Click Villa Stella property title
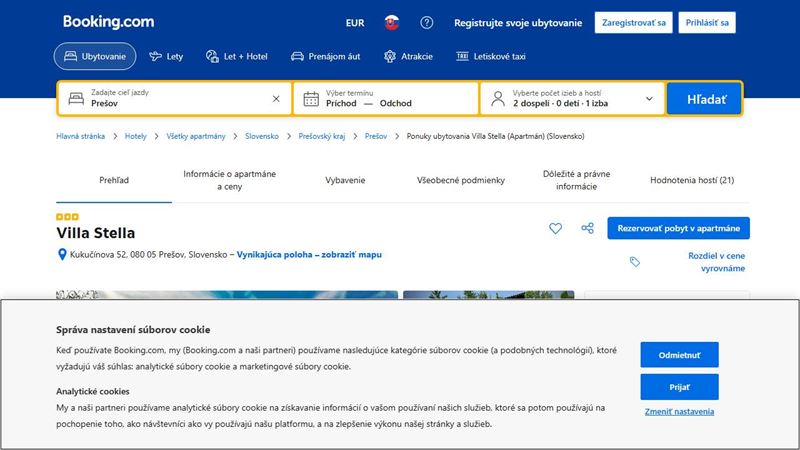 coord(96,233)
